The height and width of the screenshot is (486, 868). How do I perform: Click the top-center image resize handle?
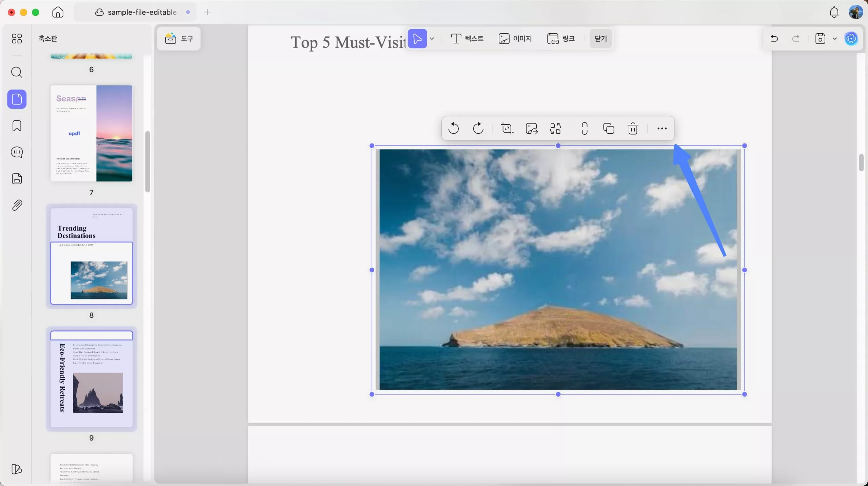[558, 146]
